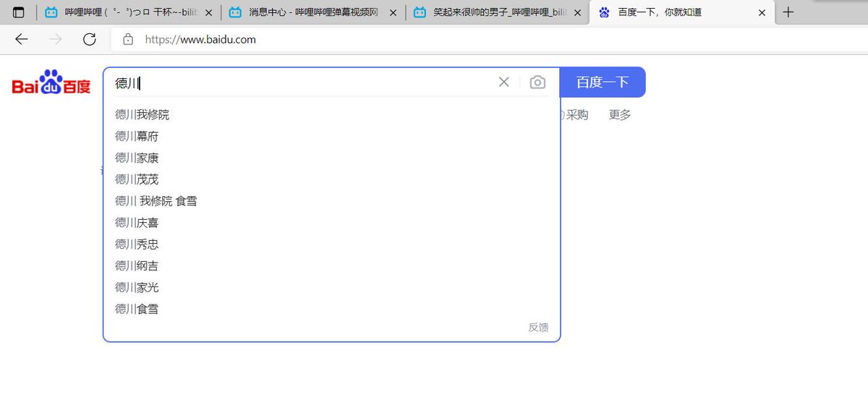Switch to the 哔哩哔哩 干杯 tab
The height and width of the screenshot is (408, 868).
click(129, 12)
